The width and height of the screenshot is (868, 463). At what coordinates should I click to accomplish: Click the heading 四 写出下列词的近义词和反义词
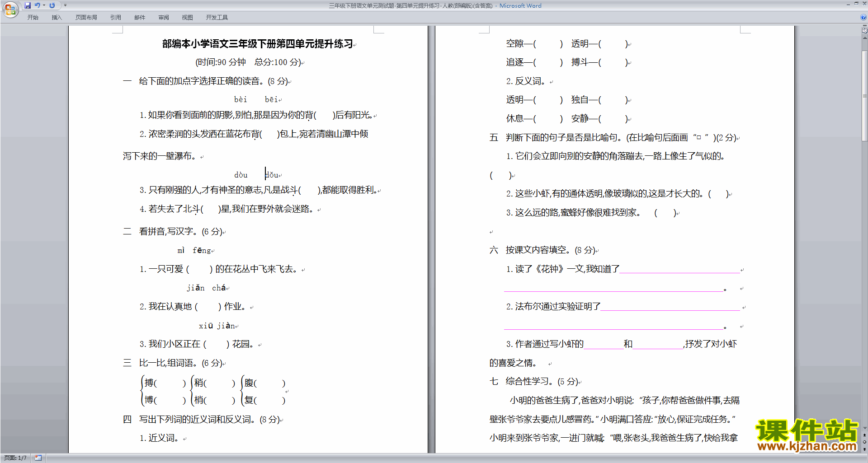click(x=202, y=420)
